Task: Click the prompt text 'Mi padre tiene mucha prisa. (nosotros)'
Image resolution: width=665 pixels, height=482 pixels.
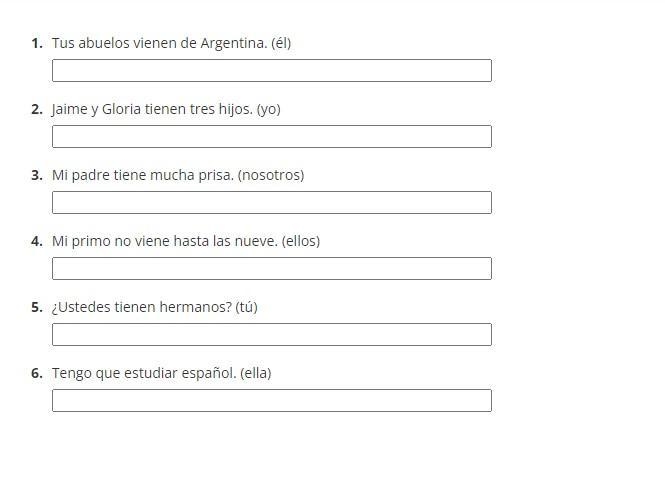Action: coord(178,175)
